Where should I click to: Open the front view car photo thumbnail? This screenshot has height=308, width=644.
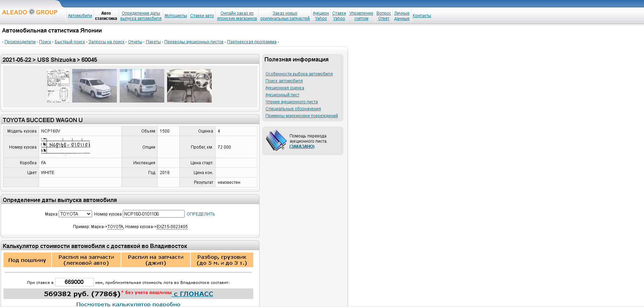pos(95,86)
